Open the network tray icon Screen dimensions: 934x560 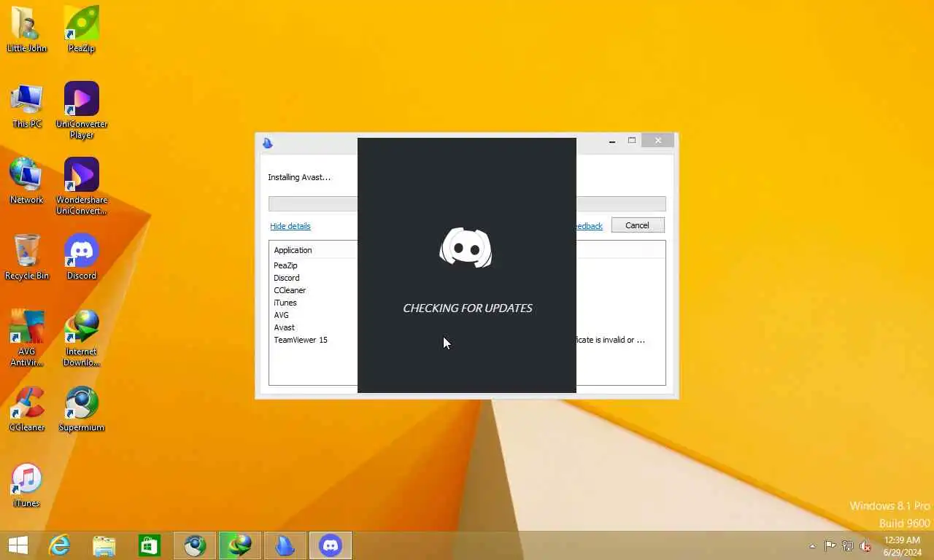(x=848, y=545)
